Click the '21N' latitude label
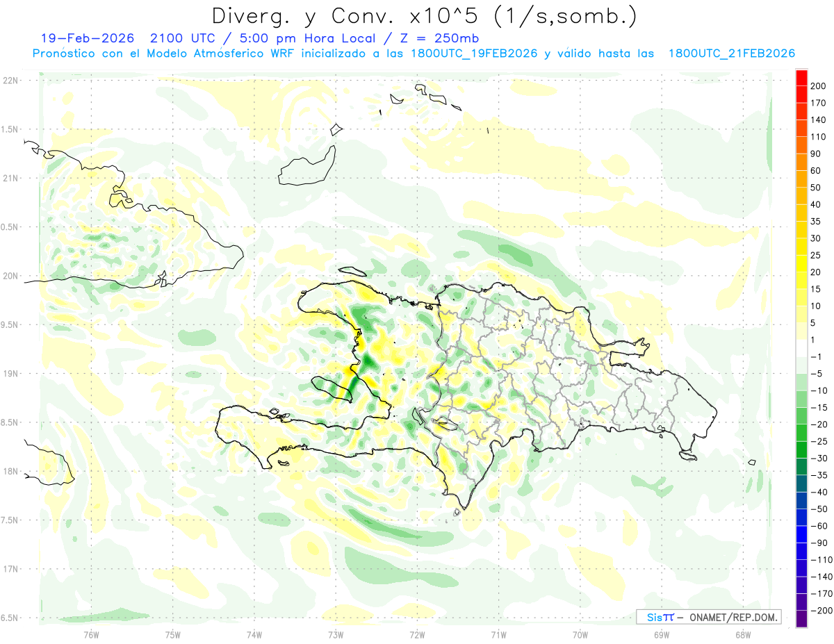Image resolution: width=834 pixels, height=644 pixels. (x=10, y=179)
